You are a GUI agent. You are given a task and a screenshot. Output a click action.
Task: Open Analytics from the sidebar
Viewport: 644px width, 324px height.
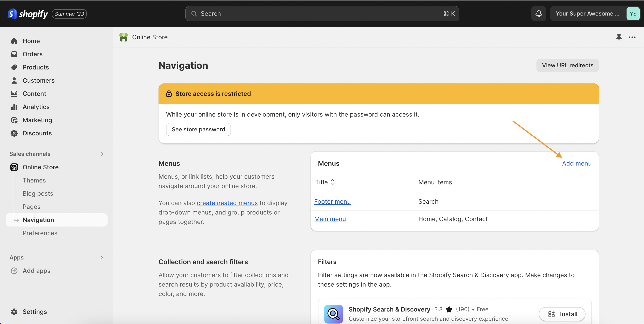[x=36, y=107]
